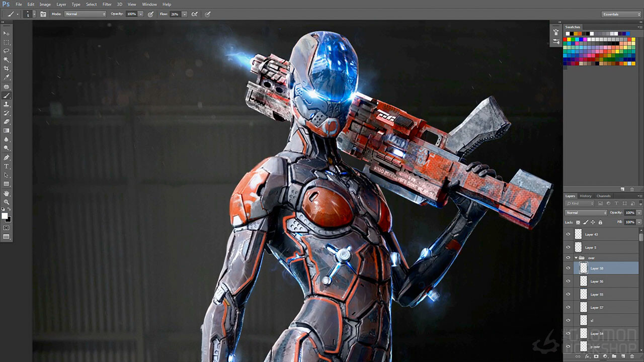Open the Image menu

pos(45,5)
